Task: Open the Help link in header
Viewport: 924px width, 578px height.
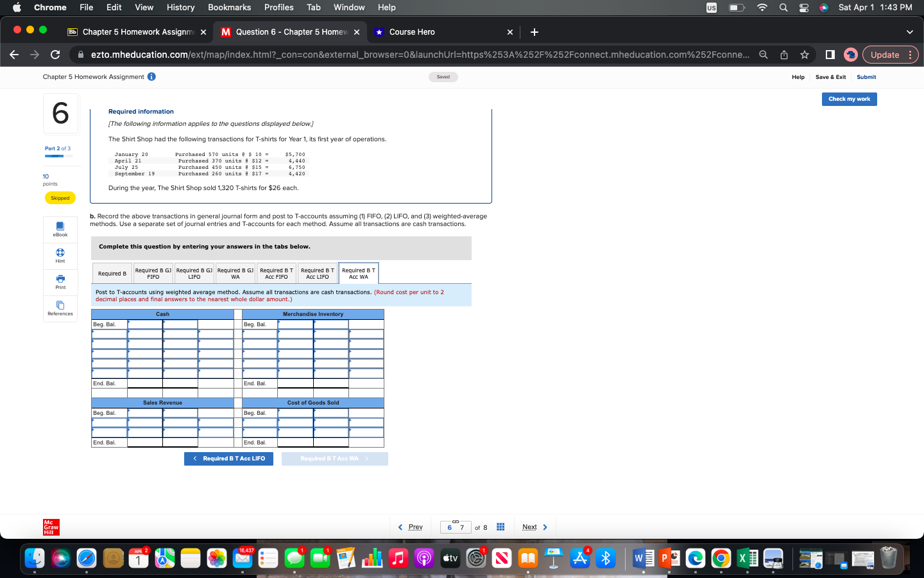Action: [798, 77]
